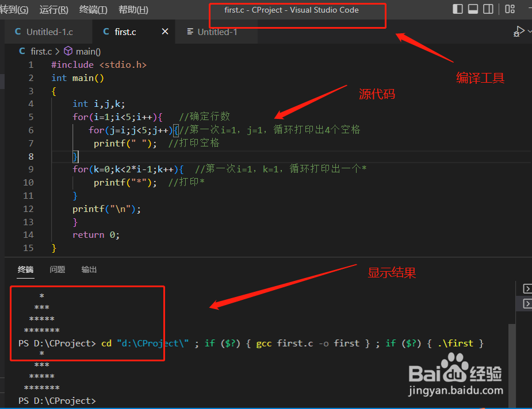The image size is (532, 409).
Task: Click the cube symbol icon in the breadcrumb
Action: click(68, 51)
